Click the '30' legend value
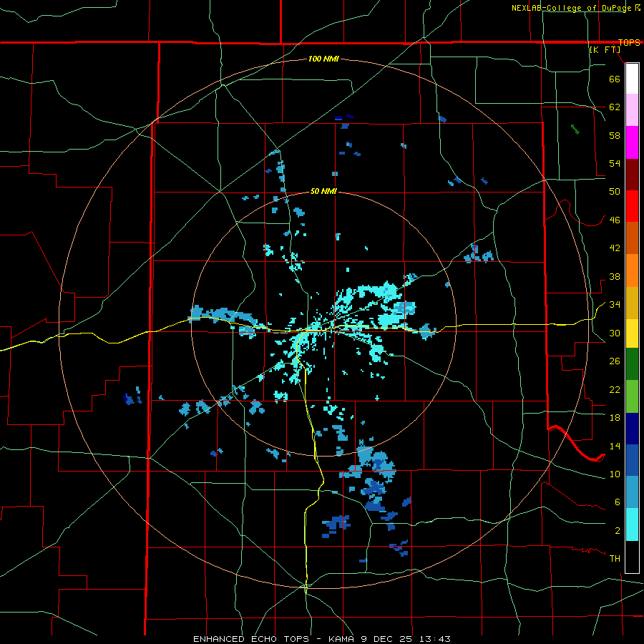 tap(615, 333)
